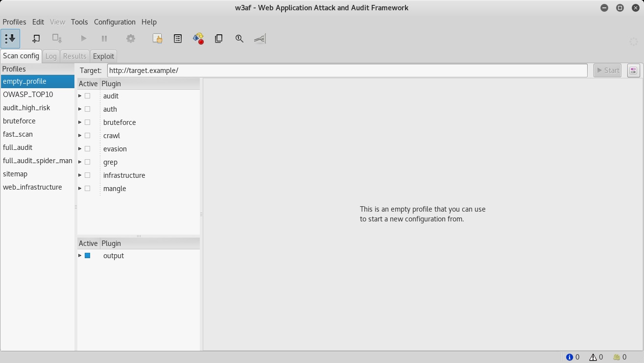644x363 pixels.
Task: Expand the crawl plugin tree
Action: (80, 136)
